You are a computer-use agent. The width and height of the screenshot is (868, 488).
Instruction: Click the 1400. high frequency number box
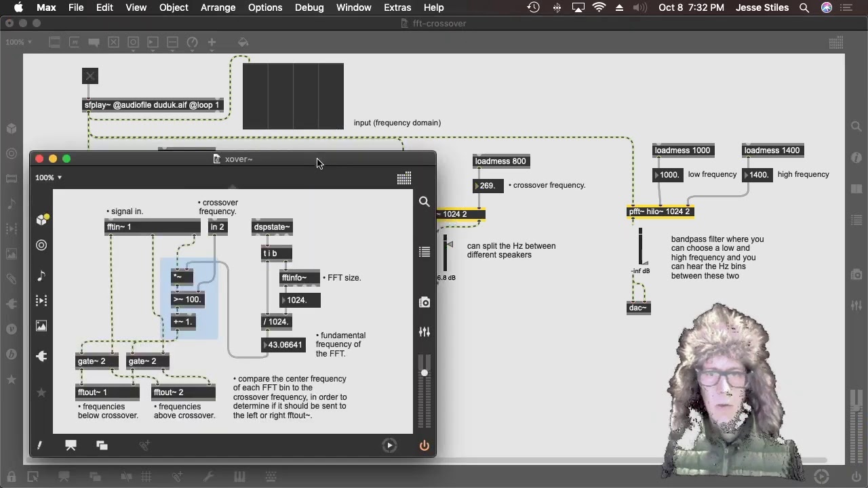[x=757, y=175]
